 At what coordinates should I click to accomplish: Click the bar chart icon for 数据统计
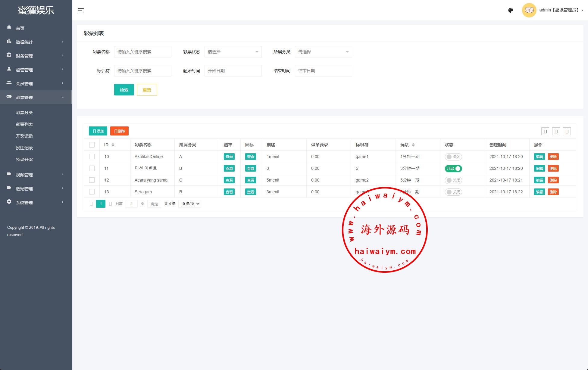9,41
